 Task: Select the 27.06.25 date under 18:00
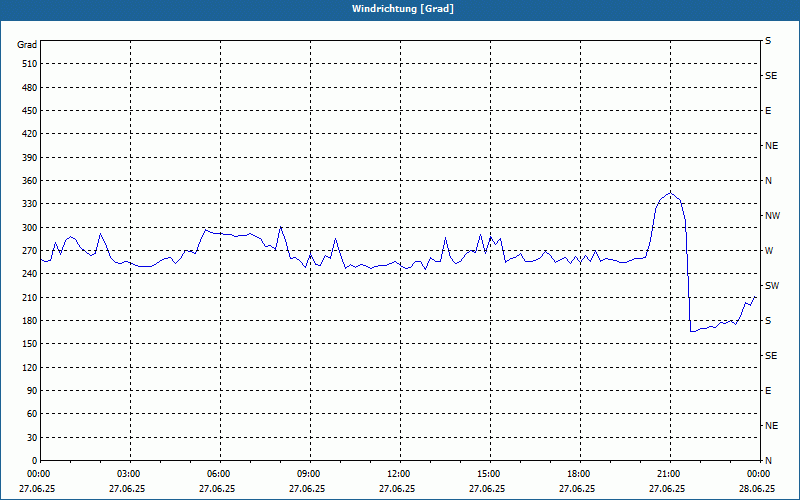click(577, 489)
